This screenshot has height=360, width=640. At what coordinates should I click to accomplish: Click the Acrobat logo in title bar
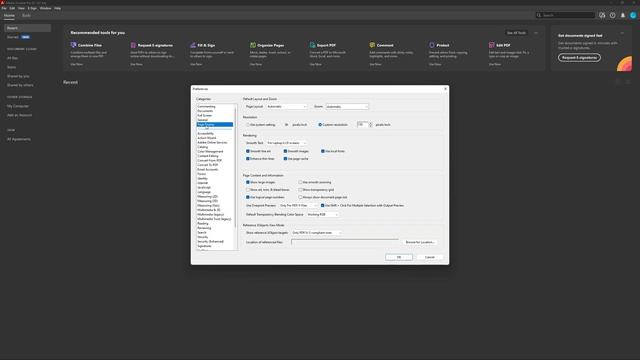2,2
